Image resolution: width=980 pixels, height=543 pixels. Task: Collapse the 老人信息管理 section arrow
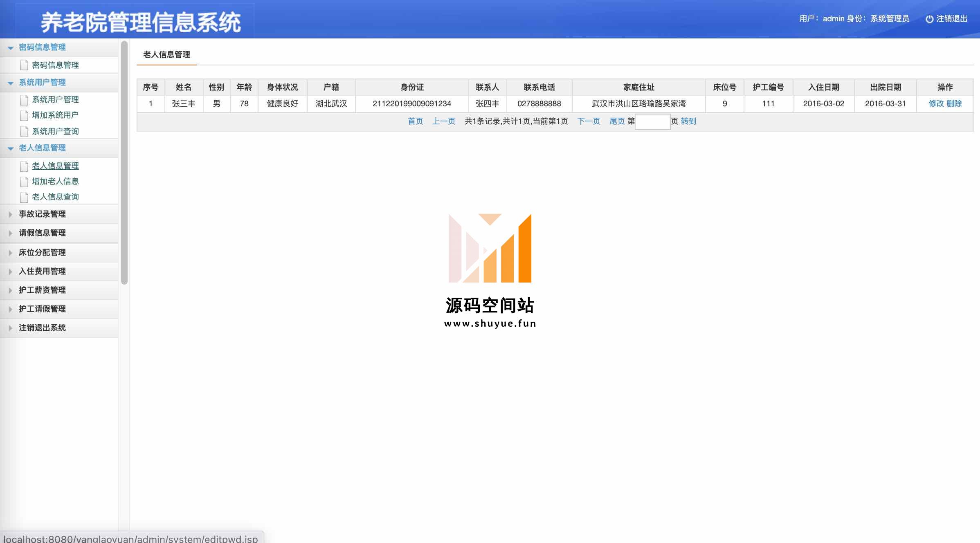11,148
